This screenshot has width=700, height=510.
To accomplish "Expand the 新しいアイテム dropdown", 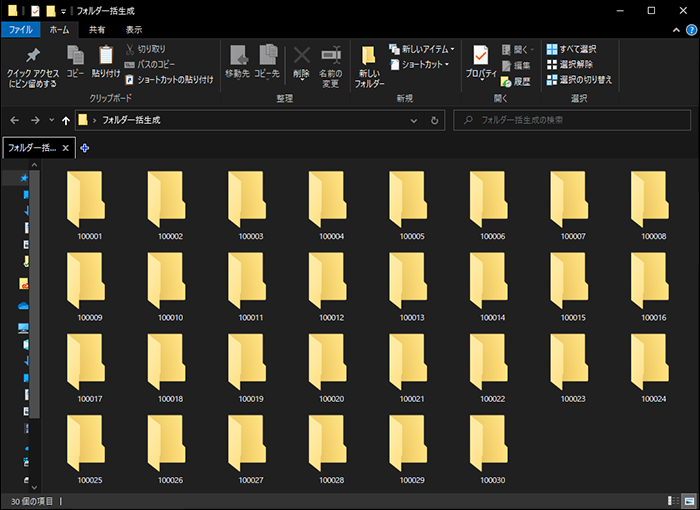I will pyautogui.click(x=427, y=48).
